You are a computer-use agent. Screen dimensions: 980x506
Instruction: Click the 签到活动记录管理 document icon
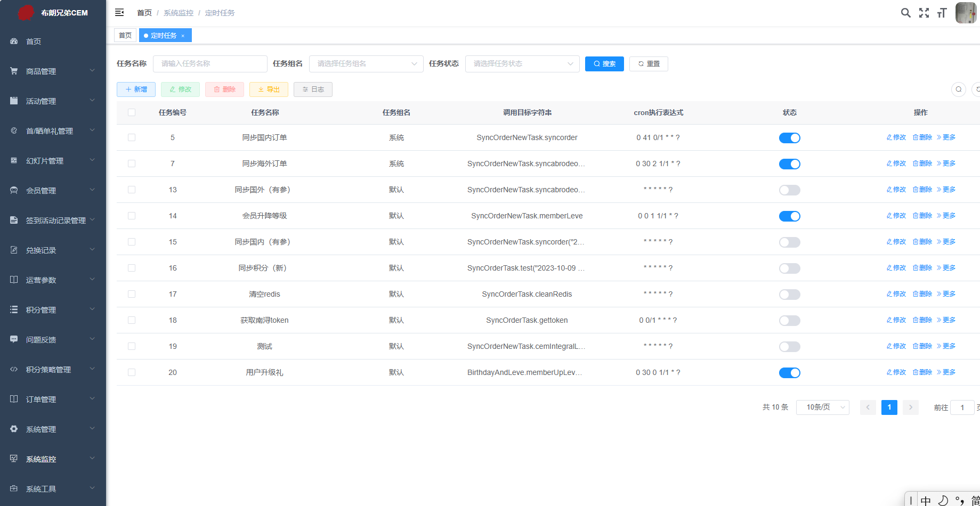[14, 220]
